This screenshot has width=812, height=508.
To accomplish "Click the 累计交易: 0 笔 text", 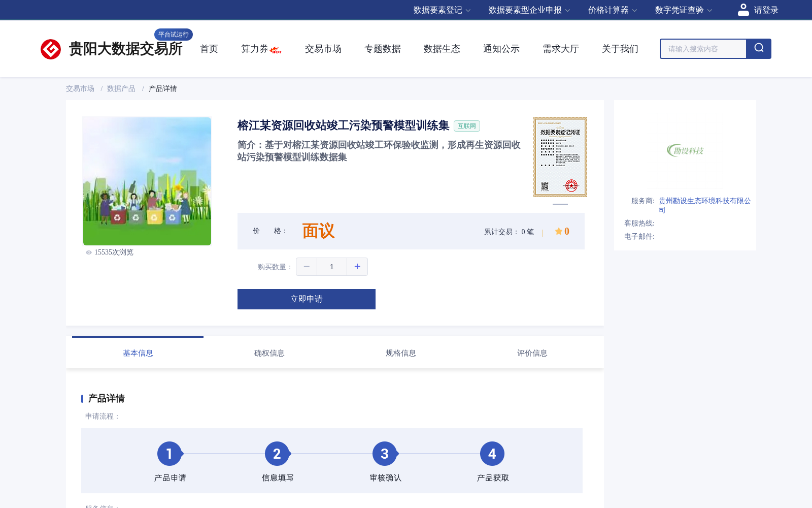I will coord(509,232).
